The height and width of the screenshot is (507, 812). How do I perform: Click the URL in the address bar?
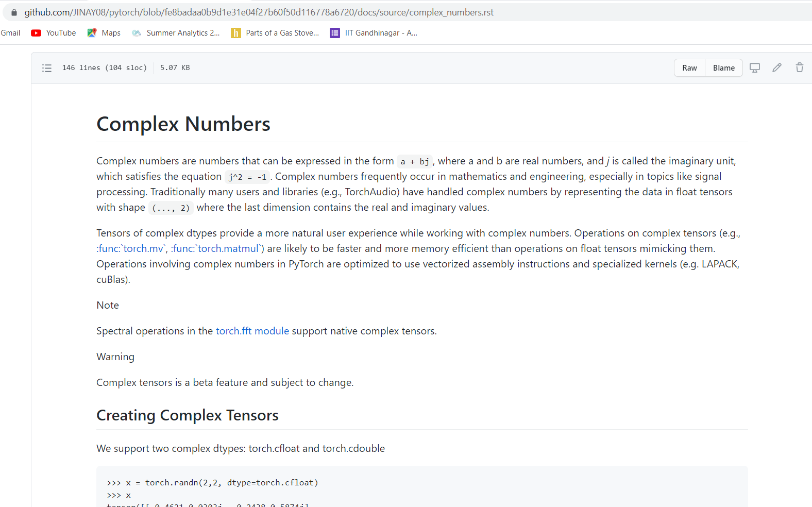coord(259,12)
